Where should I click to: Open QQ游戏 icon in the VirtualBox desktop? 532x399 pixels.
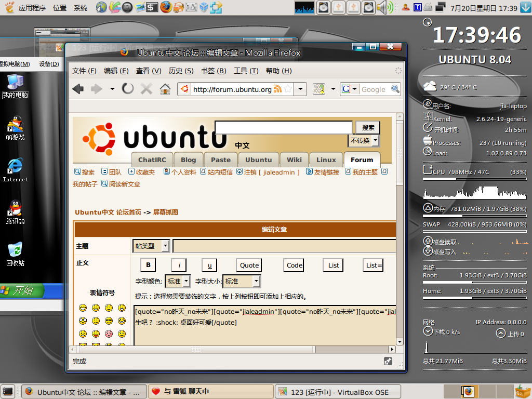tap(15, 128)
